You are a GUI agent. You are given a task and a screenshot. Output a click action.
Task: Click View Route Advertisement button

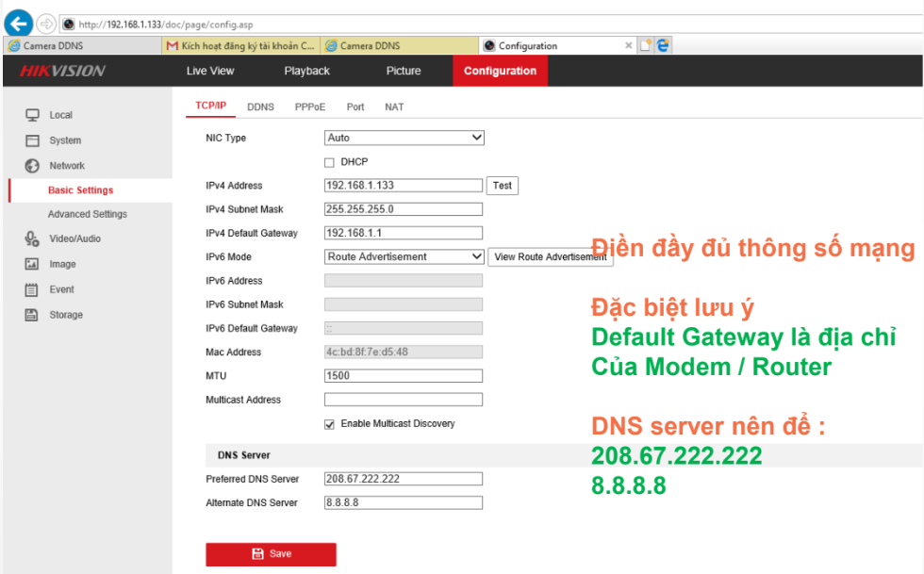(550, 257)
